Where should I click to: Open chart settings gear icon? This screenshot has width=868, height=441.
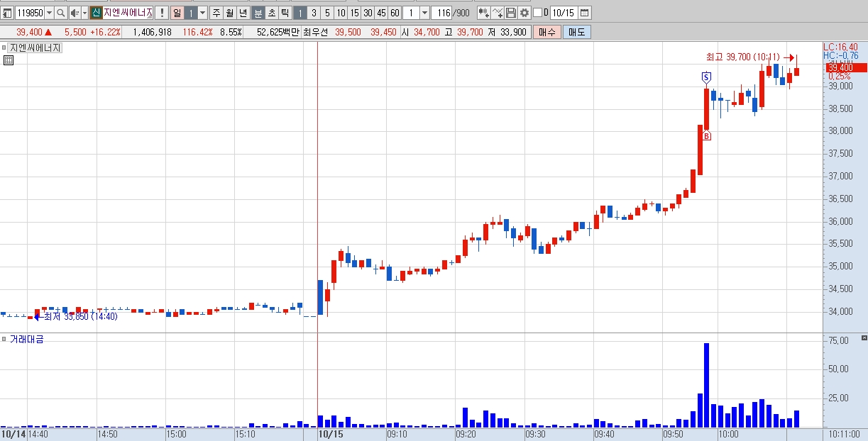[524, 13]
